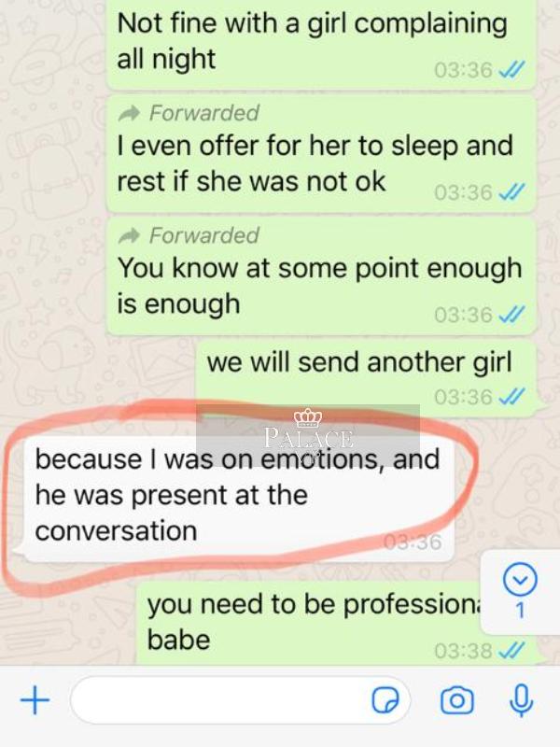
Task: Tap the Palace crown watermark logo
Action: click(308, 418)
